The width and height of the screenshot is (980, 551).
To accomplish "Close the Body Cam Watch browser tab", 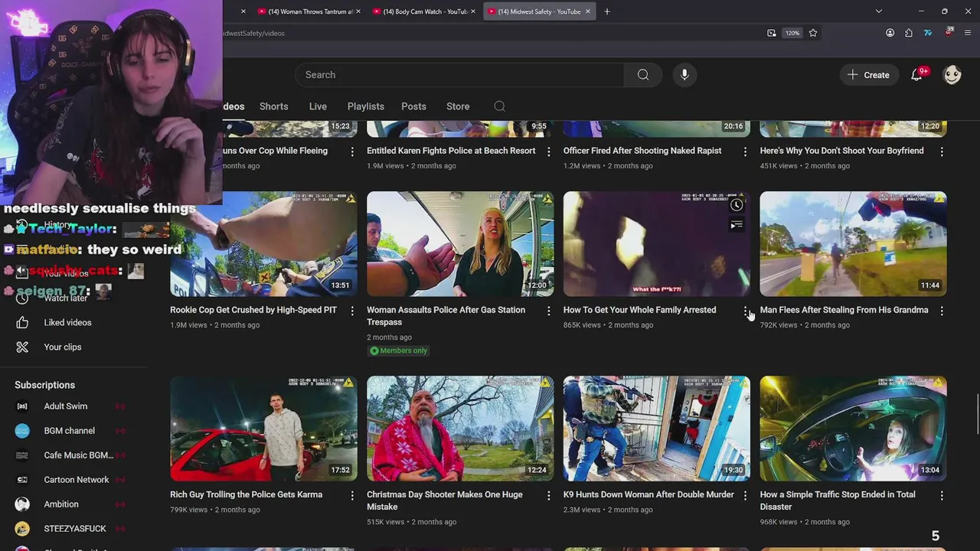I will click(x=473, y=11).
